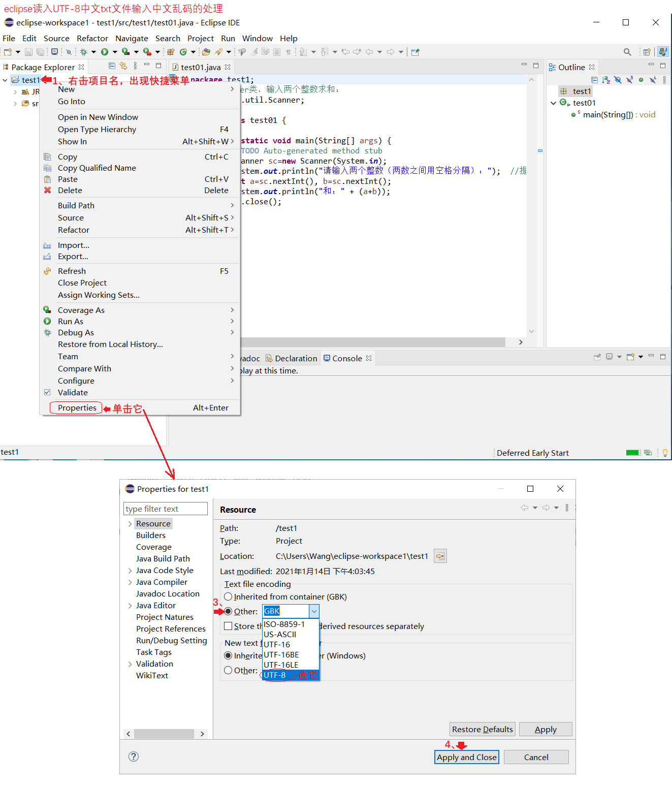Collapse all items in the Outline view
672x786 pixels.
pos(595,80)
